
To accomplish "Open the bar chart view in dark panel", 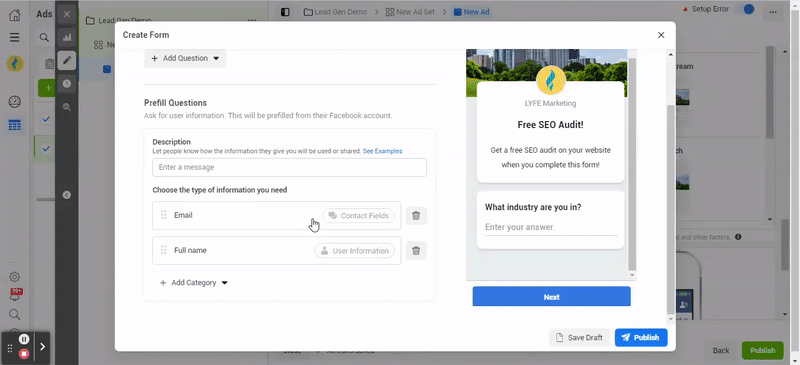I will pos(67,37).
